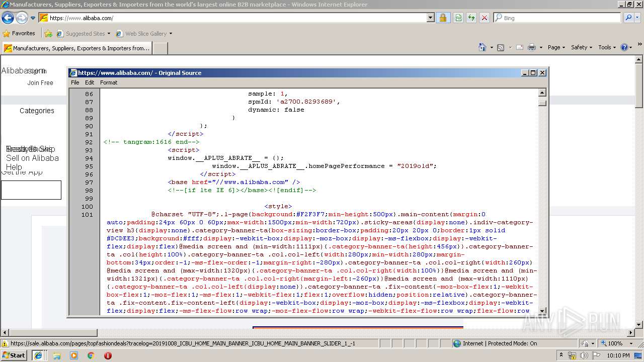This screenshot has height=362, width=644.
Task: Click the Bing search box
Action: [x=557, y=18]
